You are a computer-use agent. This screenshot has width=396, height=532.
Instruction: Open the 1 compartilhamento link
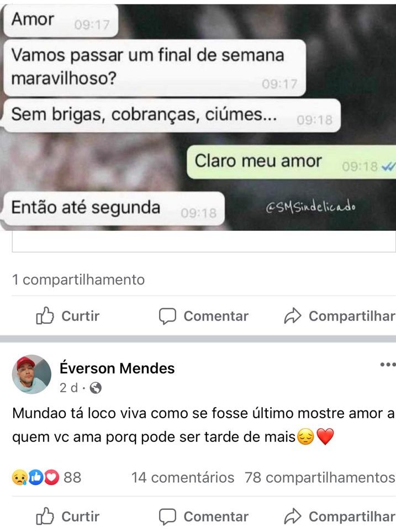click(78, 280)
